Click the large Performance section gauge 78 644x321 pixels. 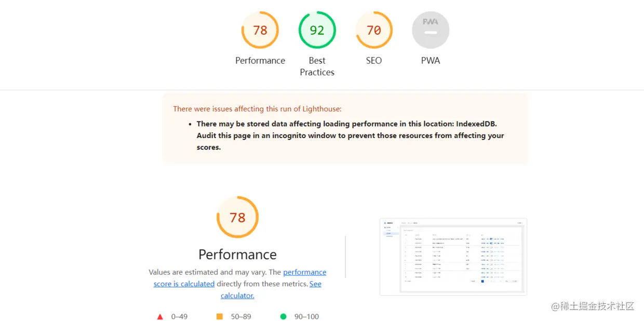tap(237, 217)
